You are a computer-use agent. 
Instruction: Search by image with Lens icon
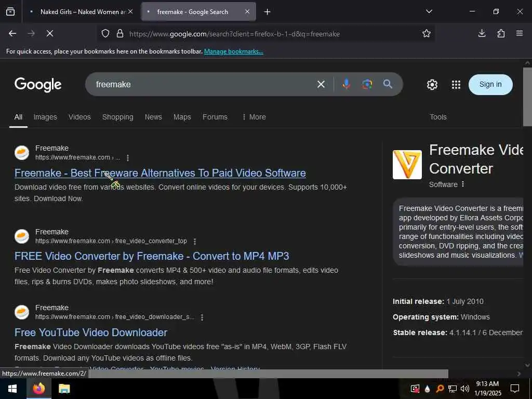click(x=367, y=84)
